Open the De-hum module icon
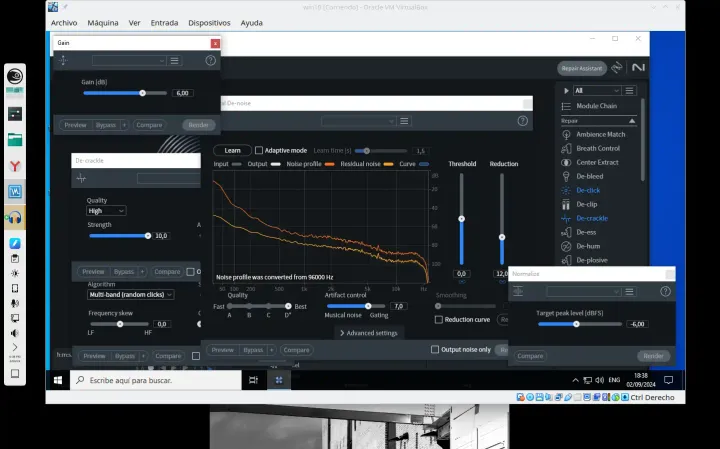 (566, 246)
